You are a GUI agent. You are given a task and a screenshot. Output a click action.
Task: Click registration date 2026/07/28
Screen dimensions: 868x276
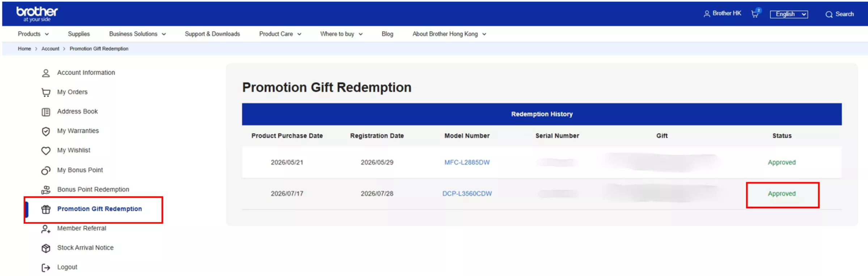click(377, 193)
